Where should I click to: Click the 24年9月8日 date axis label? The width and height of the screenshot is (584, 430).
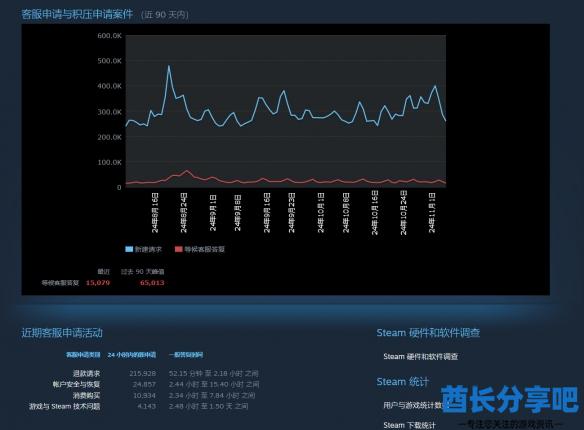coord(238,212)
